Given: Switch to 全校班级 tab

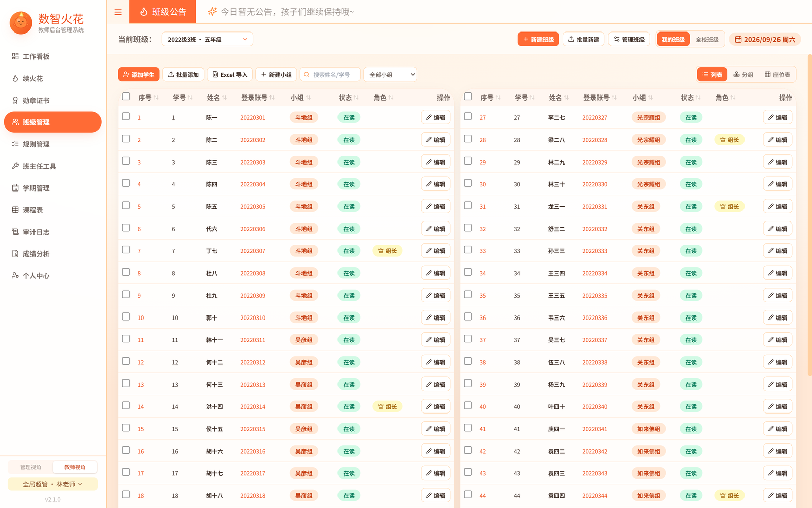Looking at the screenshot, I should [706, 39].
